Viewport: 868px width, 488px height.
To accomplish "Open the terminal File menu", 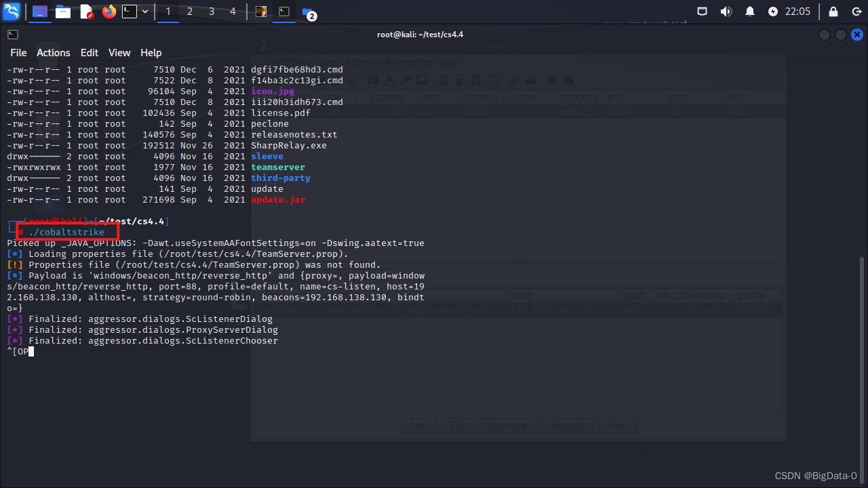I will (x=18, y=53).
